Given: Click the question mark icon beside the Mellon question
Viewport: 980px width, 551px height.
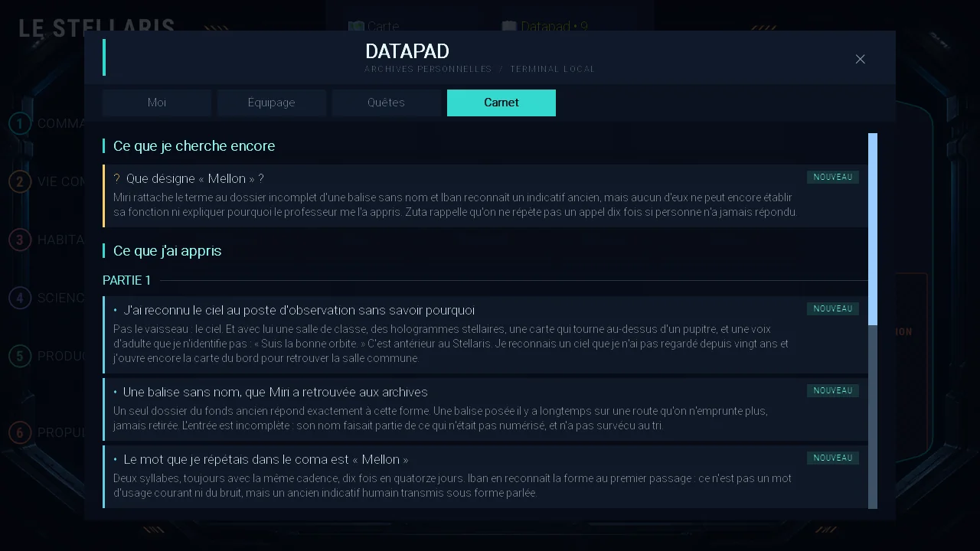Looking at the screenshot, I should pyautogui.click(x=116, y=178).
